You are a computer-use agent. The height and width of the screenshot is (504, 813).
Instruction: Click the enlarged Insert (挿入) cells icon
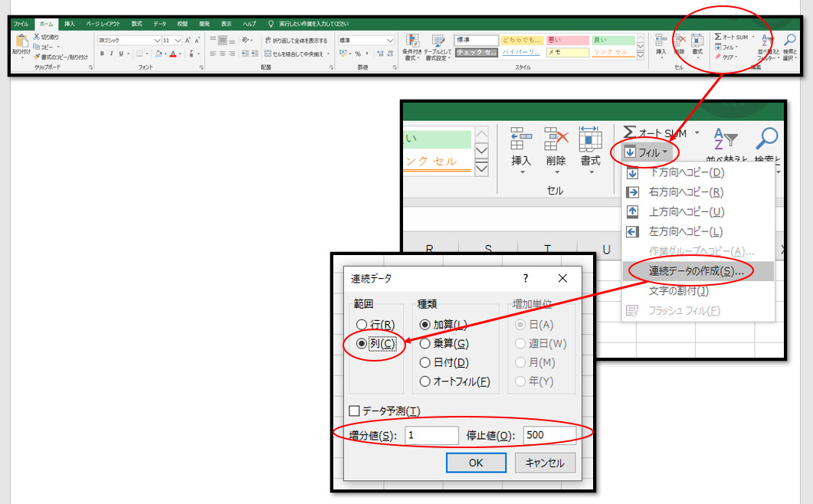[521, 139]
